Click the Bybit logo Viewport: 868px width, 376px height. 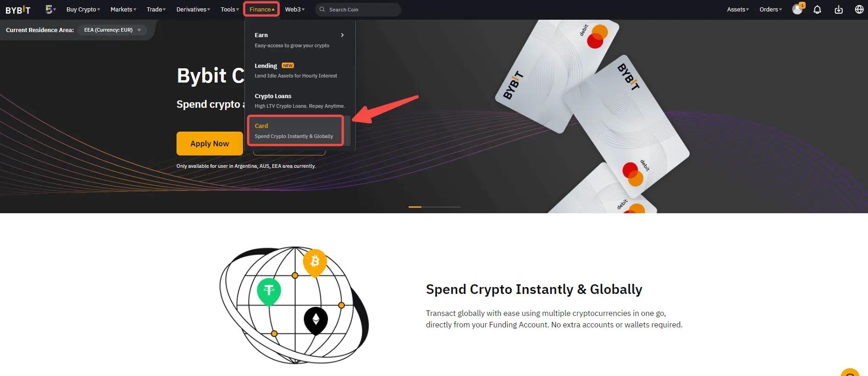pyautogui.click(x=18, y=10)
